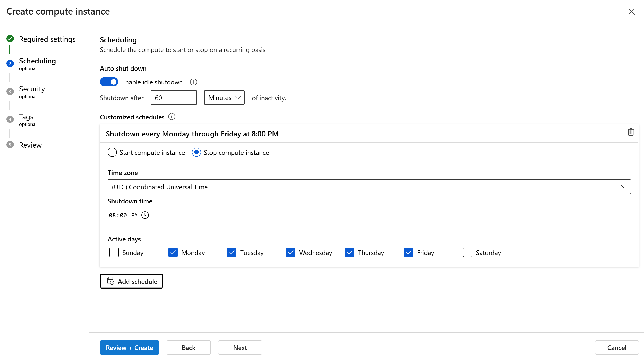This screenshot has height=357, width=644.
Task: Go to Required settings step
Action: tap(47, 39)
